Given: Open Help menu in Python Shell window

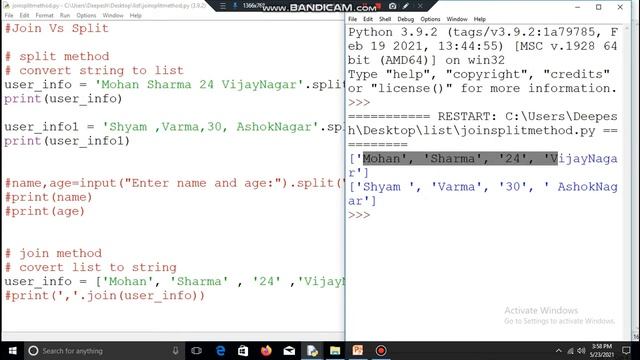Looking at the screenshot, I should coord(480,19).
